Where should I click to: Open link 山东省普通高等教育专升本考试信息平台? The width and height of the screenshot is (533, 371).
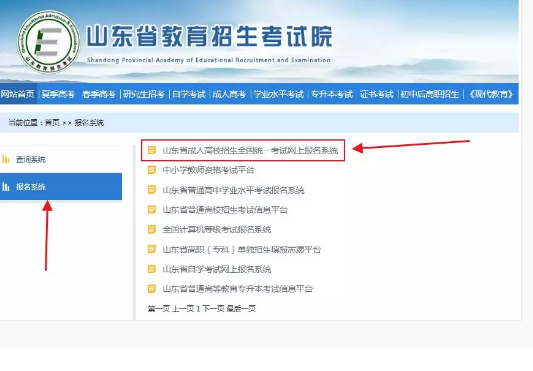[237, 289]
